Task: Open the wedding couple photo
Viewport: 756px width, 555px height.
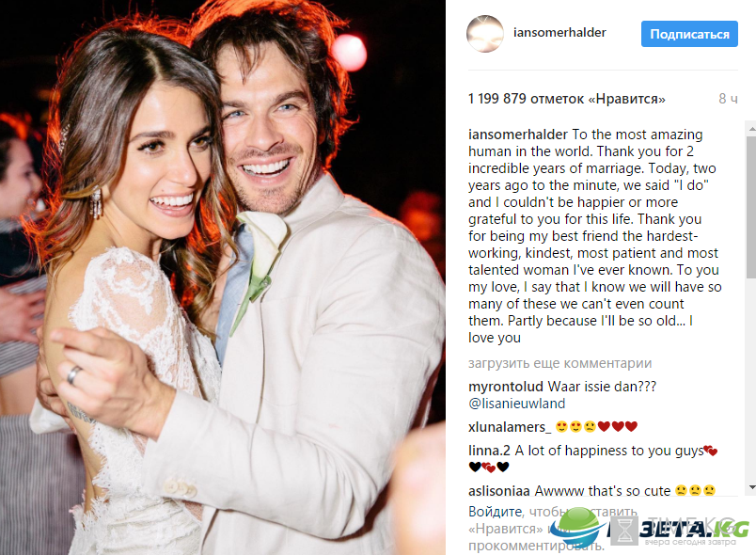Action: (222, 277)
